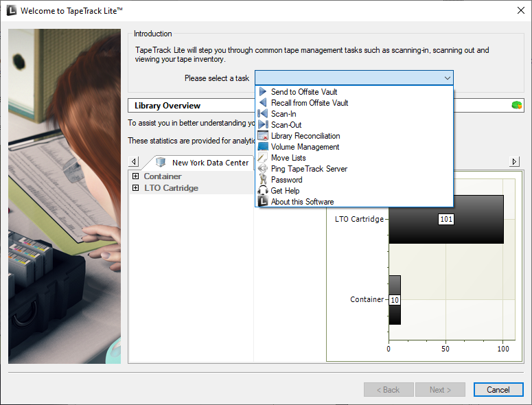Click the left tab scroll arrow
This screenshot has width=532, height=405.
[134, 161]
